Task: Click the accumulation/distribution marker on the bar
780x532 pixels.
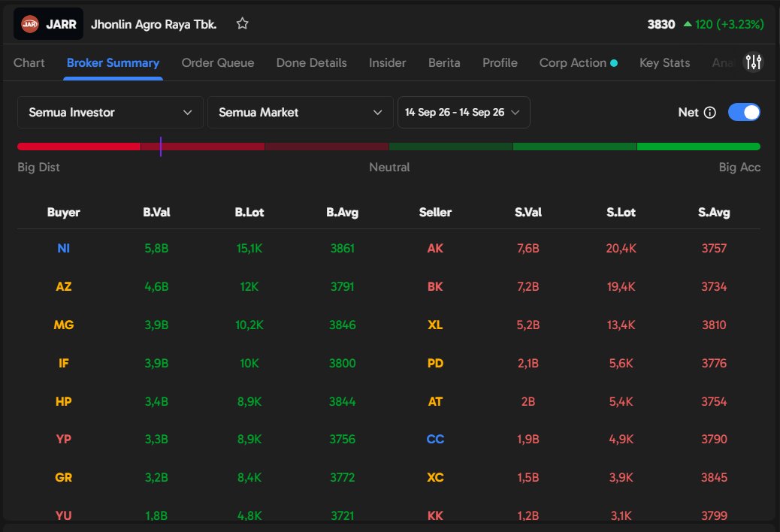Action: coord(161,147)
